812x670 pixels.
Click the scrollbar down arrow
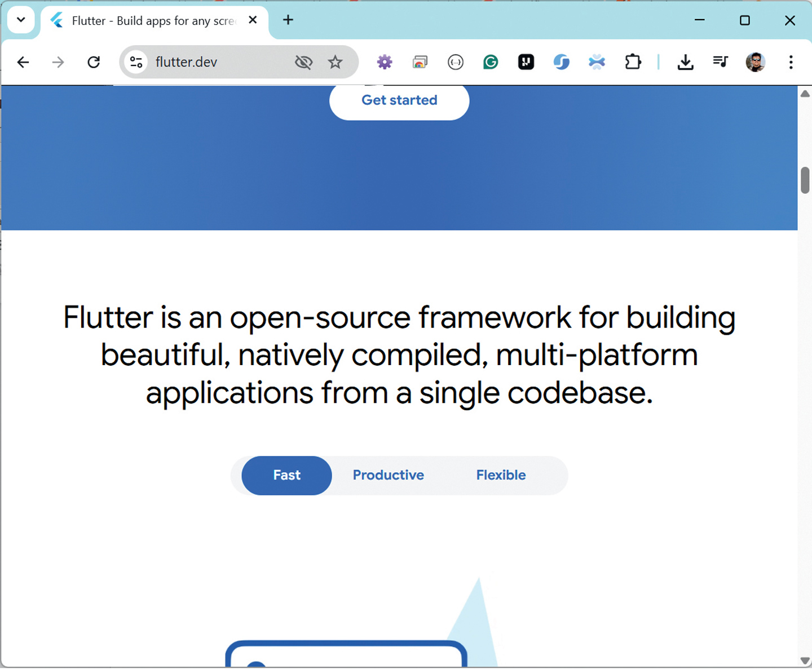point(805,660)
